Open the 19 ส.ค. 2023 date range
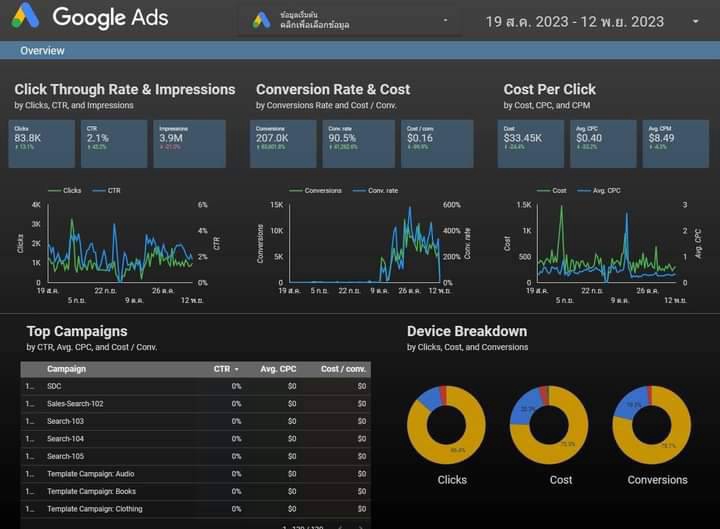This screenshot has width=720, height=529. click(574, 22)
